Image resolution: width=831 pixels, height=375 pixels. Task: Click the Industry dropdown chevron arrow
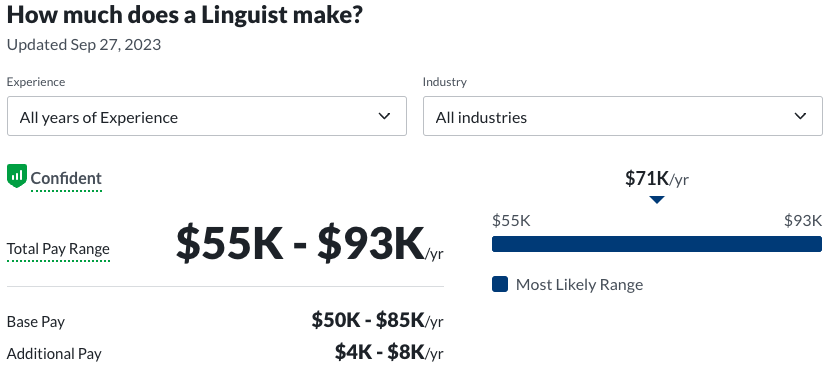pyautogui.click(x=801, y=116)
